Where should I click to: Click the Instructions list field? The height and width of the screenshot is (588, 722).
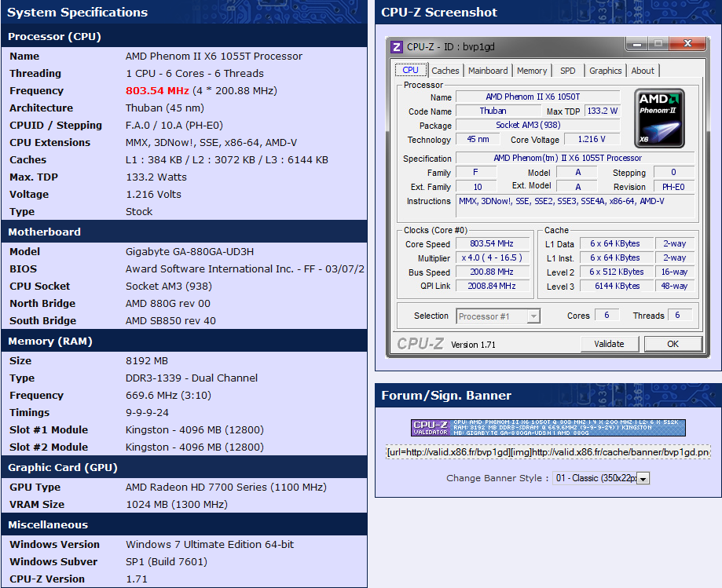575,206
